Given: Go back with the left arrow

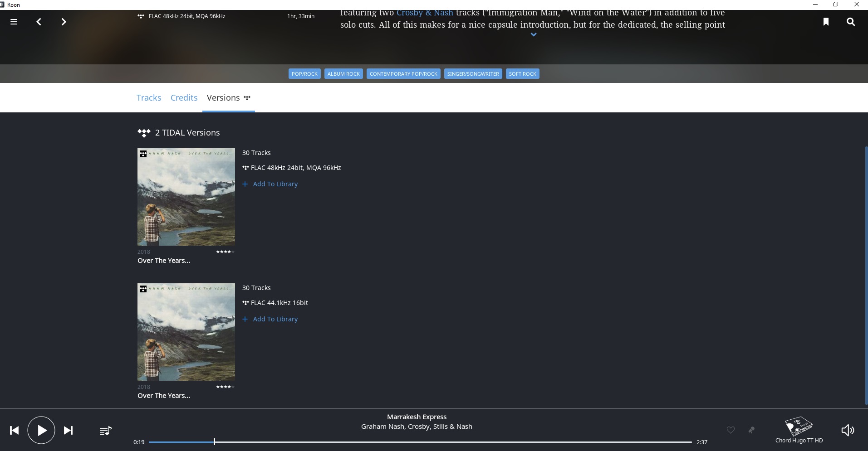Looking at the screenshot, I should 39,22.
